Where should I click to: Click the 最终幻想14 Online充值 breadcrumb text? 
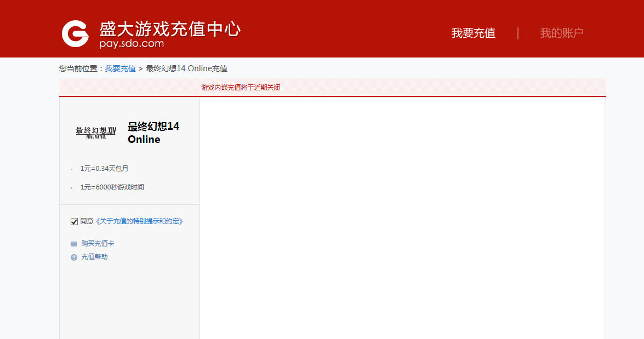[186, 68]
